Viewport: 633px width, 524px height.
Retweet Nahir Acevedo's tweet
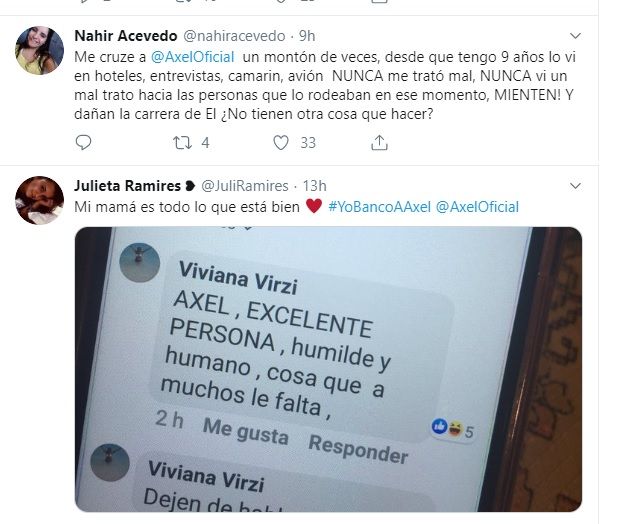tap(182, 143)
